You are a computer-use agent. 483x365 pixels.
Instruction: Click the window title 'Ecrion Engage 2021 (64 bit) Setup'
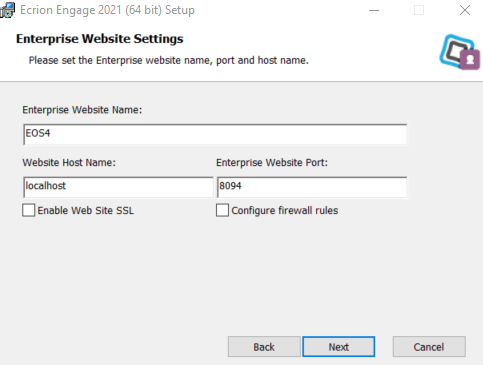tap(107, 10)
